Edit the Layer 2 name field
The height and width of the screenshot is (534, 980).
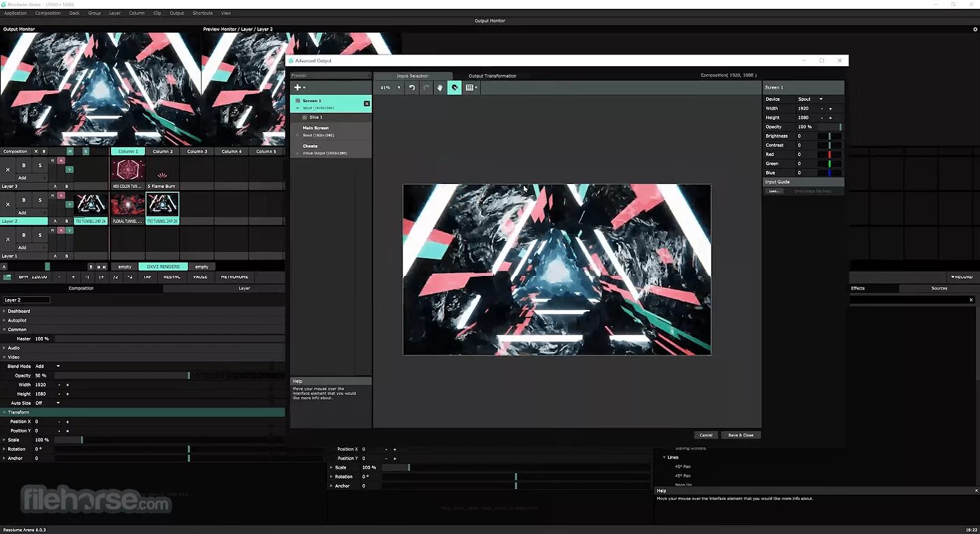(26, 300)
